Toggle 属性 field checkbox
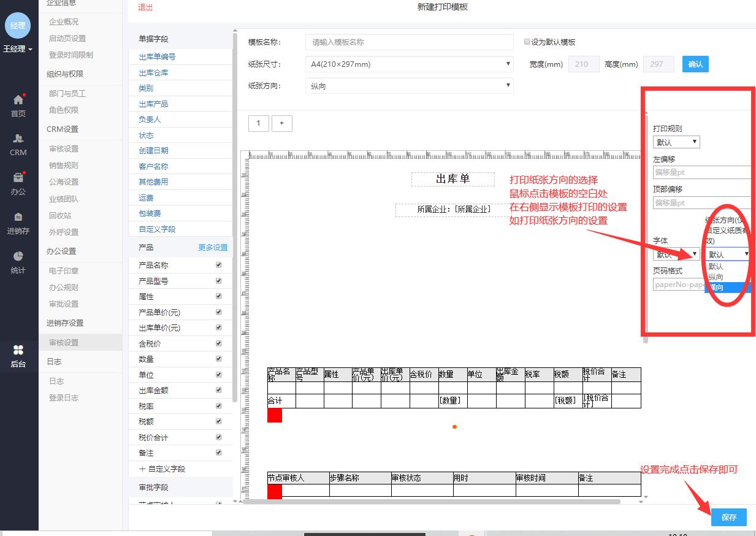The width and height of the screenshot is (756, 536). pos(219,296)
